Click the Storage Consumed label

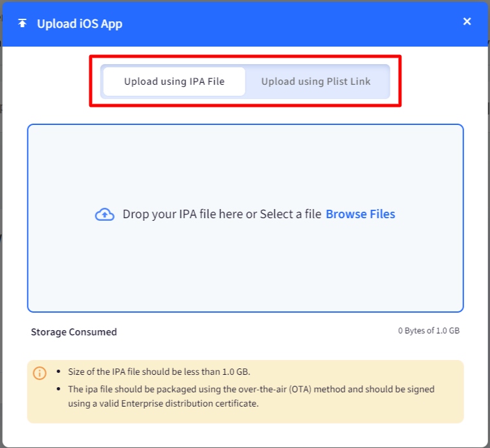coord(74,332)
